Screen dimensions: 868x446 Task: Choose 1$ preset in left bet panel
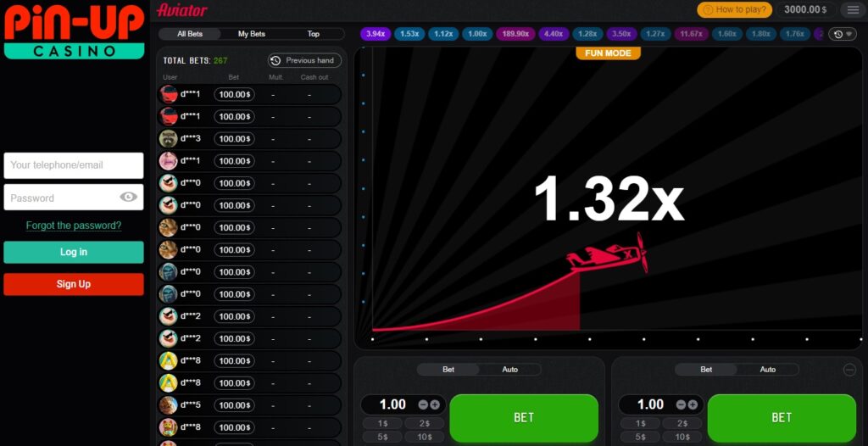point(382,424)
